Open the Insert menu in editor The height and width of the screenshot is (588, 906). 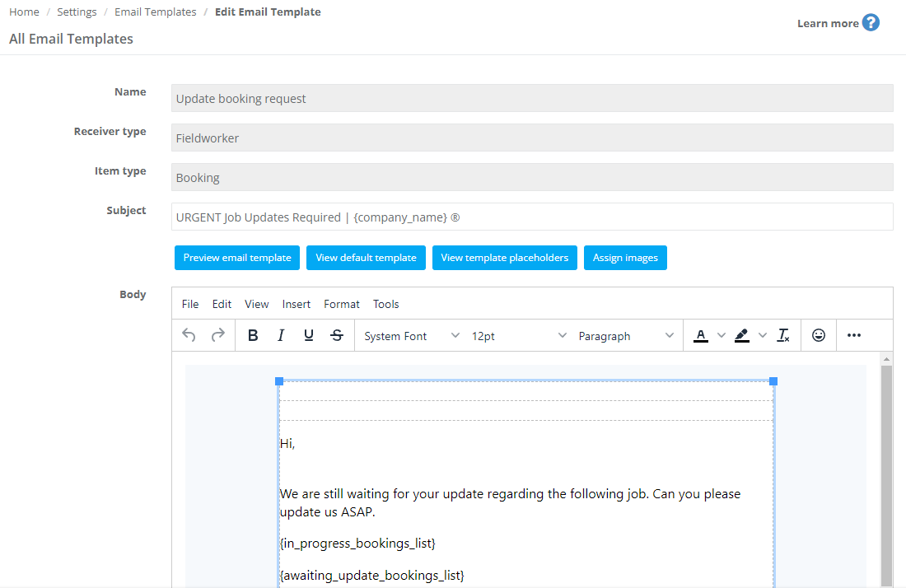[x=296, y=304]
